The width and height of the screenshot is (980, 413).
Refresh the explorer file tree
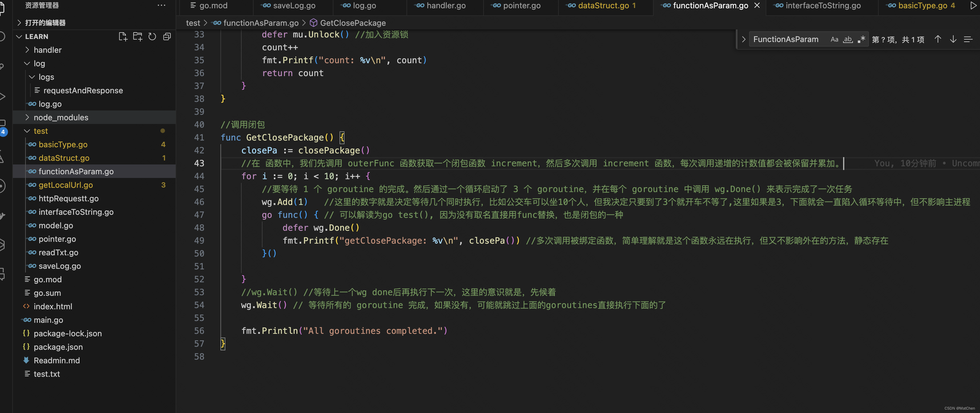tap(152, 37)
